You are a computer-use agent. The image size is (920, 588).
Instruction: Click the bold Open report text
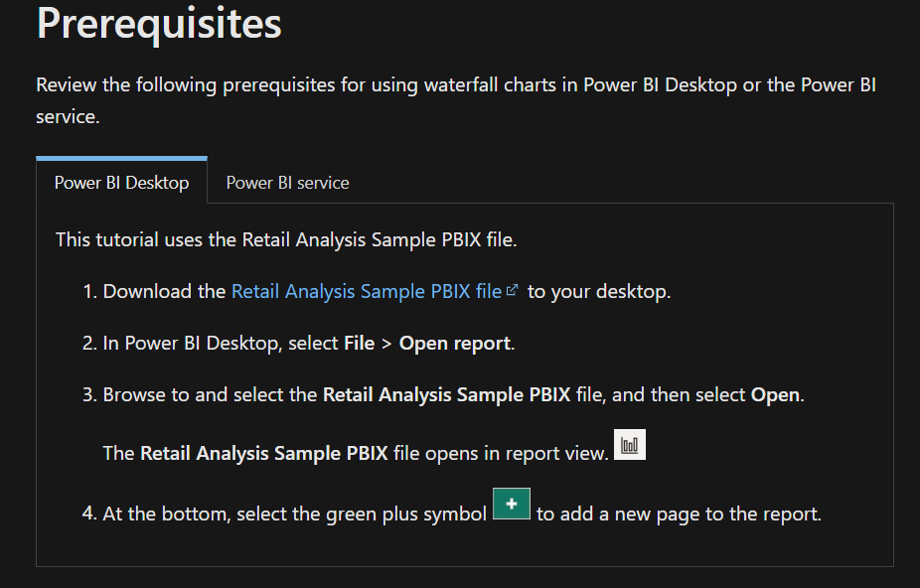coord(455,343)
